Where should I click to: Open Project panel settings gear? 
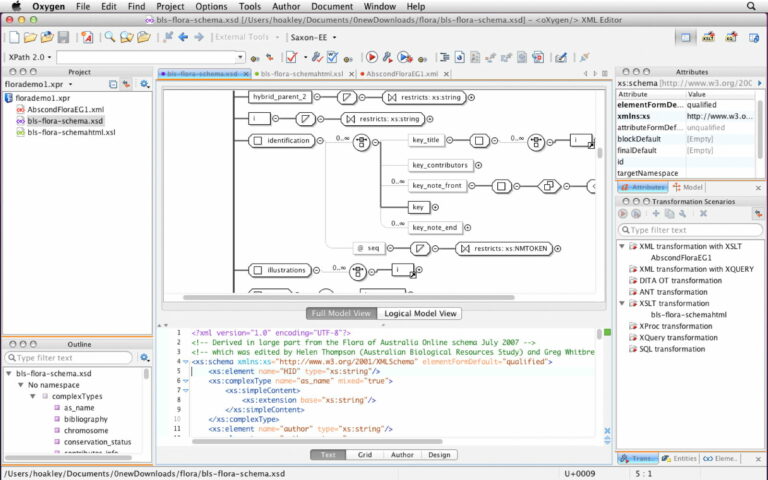pos(144,84)
